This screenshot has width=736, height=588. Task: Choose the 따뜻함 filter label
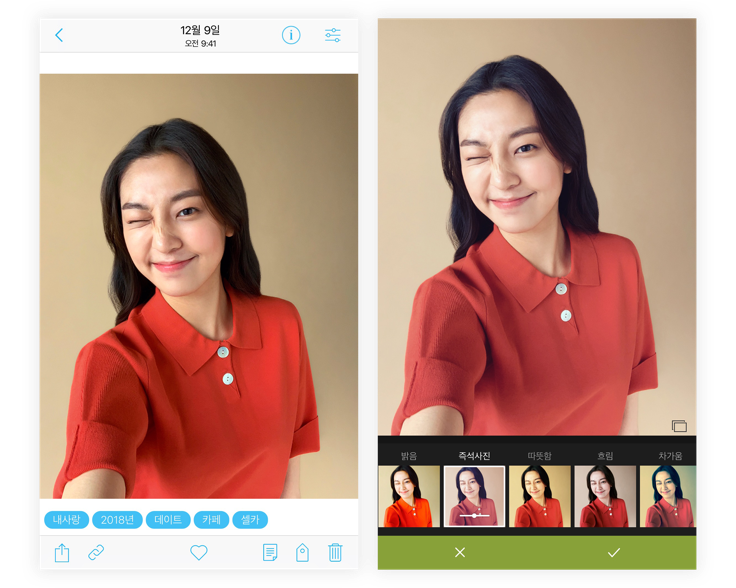point(540,456)
